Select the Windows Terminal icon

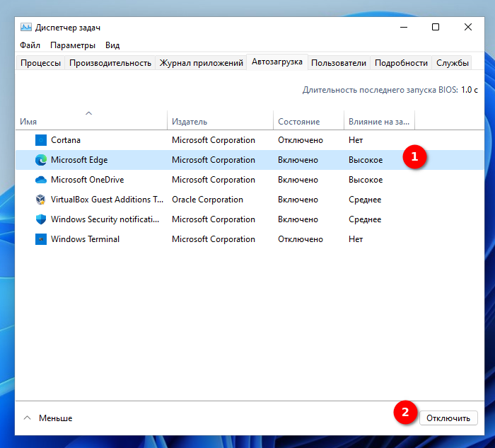point(41,239)
